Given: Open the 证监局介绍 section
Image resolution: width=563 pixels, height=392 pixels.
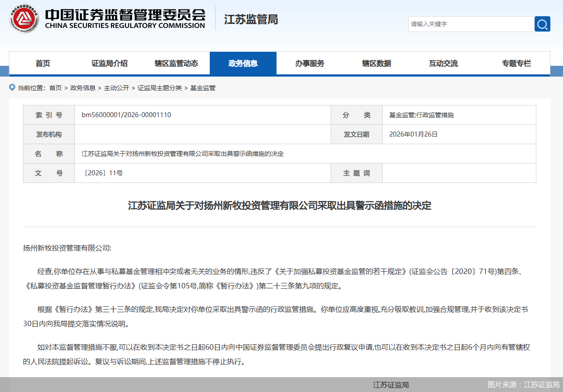Looking at the screenshot, I should (x=109, y=63).
